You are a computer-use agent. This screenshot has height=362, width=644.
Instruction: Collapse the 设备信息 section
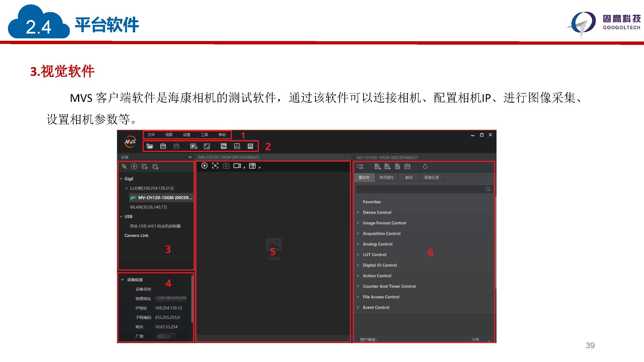point(122,279)
